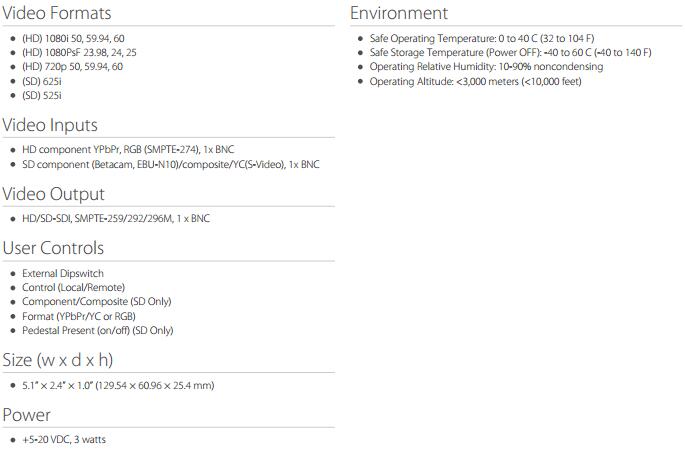The image size is (685, 454).
Task: Select the (HD) 1080i 50, 59.94, 60 line
Action: [73, 38]
